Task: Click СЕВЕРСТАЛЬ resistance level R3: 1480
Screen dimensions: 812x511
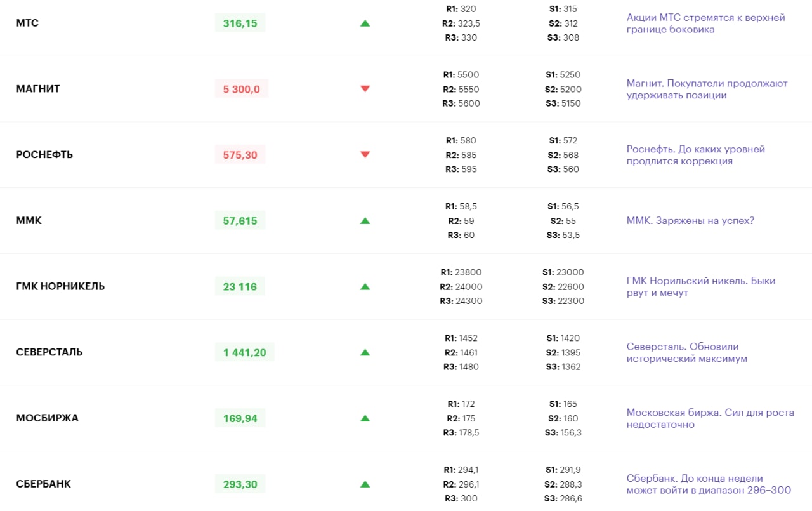Action: tap(461, 367)
